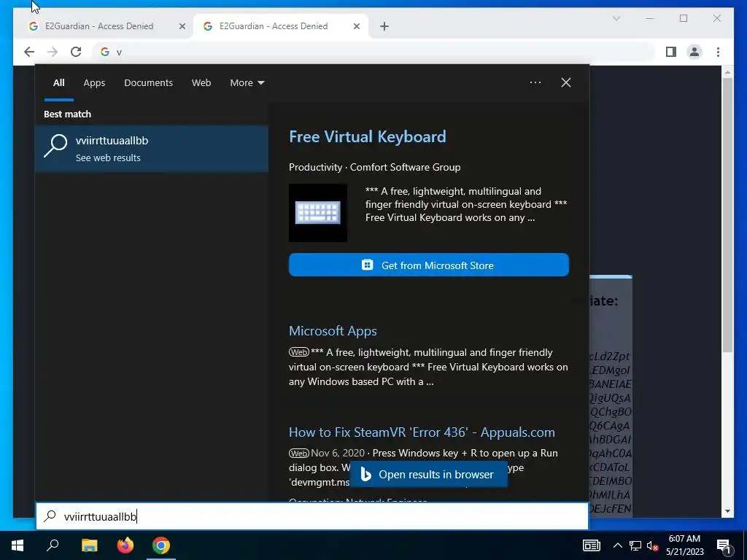The width and height of the screenshot is (747, 560).
Task: Open network status tray icon
Action: [x=635, y=545]
